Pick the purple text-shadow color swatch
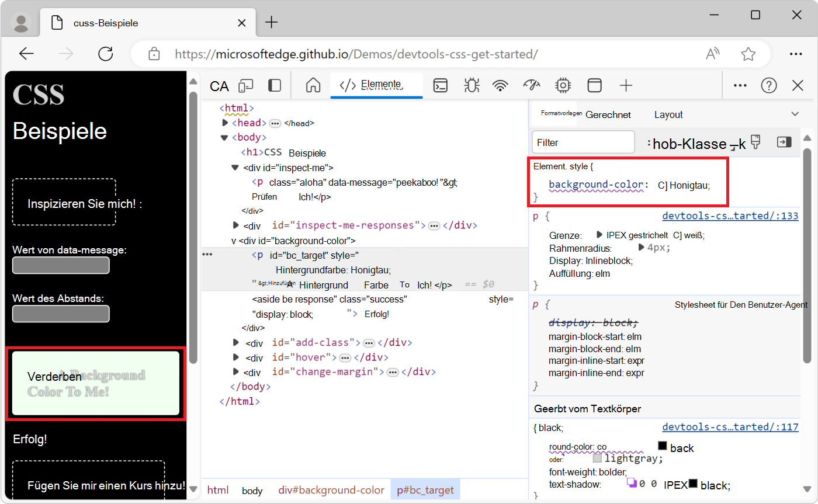Screen dimensions: 818x504 [633, 484]
